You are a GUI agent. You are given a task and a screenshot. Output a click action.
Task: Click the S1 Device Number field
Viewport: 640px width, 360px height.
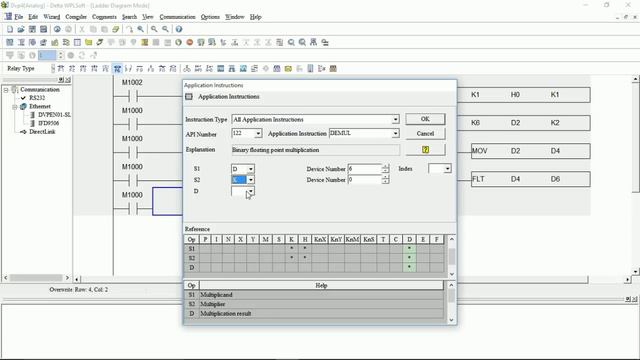pos(364,169)
